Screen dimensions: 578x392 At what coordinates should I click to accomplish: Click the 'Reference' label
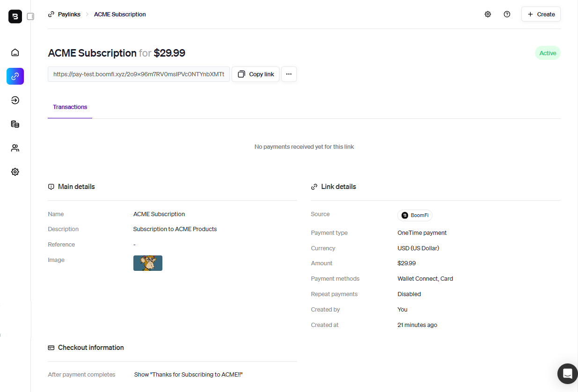[61, 245]
